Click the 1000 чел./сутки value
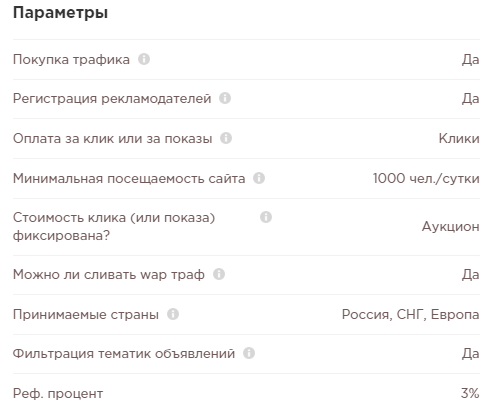Viewport: 489px width, 410px height. tap(426, 178)
